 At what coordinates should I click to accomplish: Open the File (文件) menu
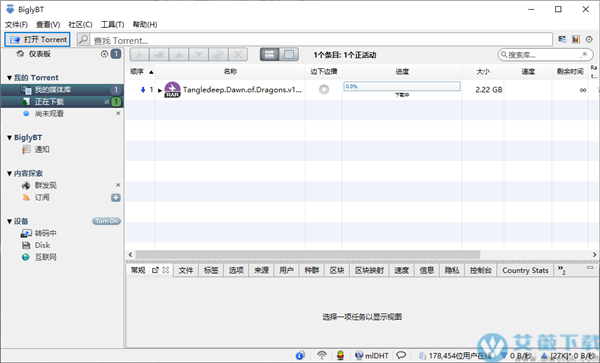[x=16, y=24]
